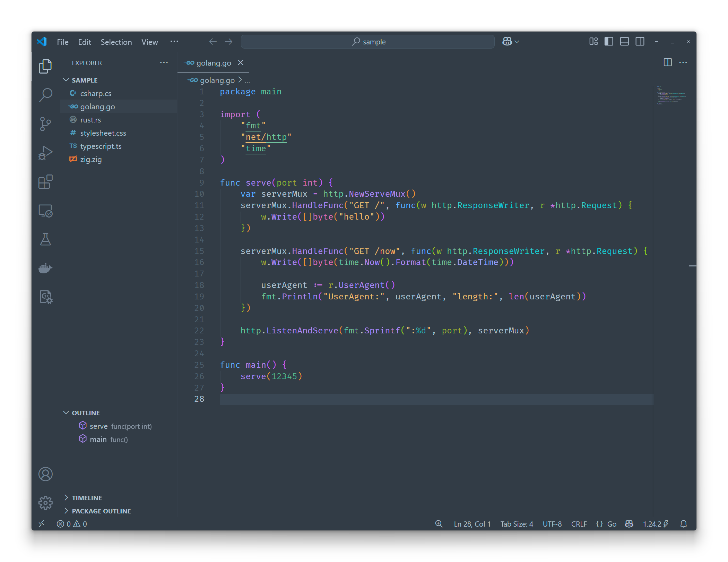Open the Docker extension view
The width and height of the screenshot is (728, 562).
pyautogui.click(x=45, y=268)
